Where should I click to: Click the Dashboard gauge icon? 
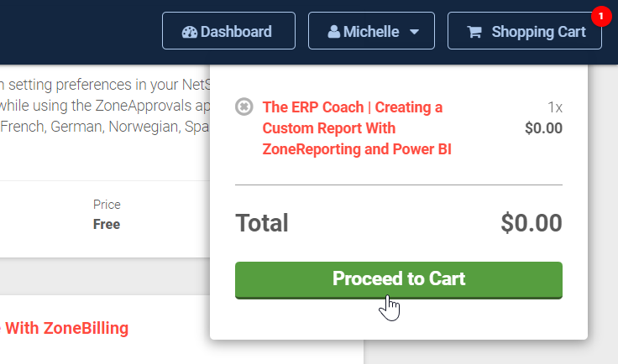pos(189,32)
